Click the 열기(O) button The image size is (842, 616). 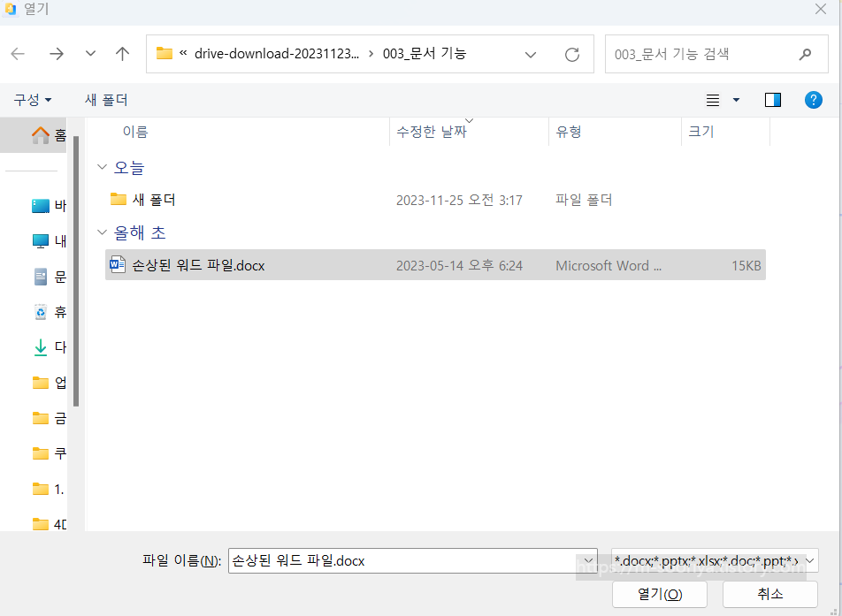coord(660,594)
